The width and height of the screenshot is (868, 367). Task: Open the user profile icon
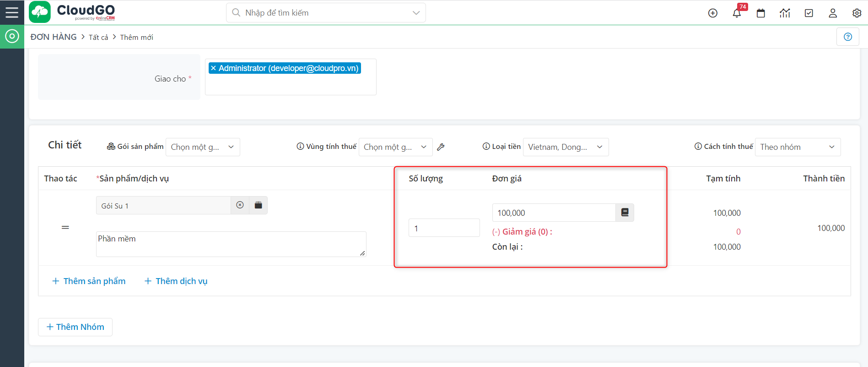pos(833,13)
